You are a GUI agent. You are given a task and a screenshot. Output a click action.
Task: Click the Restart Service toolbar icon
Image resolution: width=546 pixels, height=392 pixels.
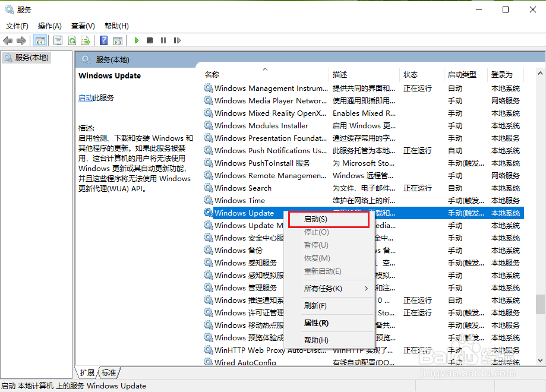point(177,41)
